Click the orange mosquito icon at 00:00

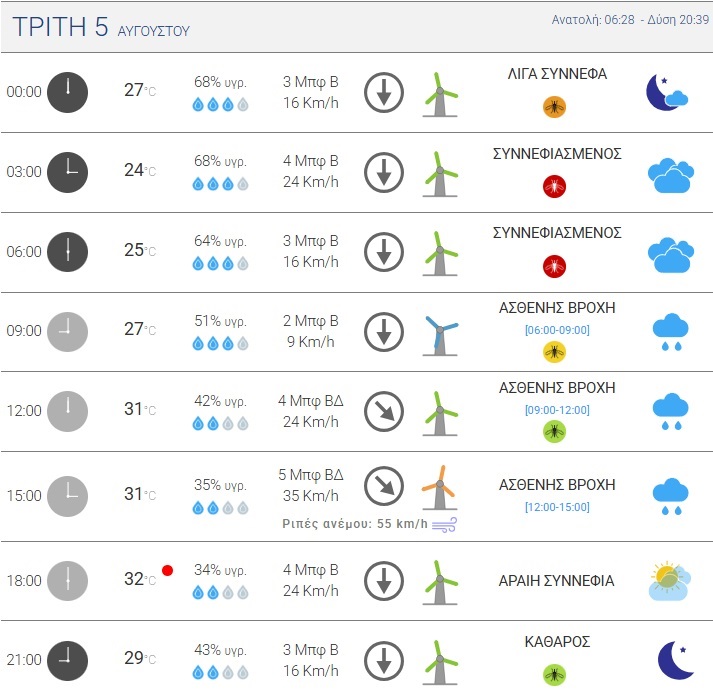pyautogui.click(x=554, y=107)
